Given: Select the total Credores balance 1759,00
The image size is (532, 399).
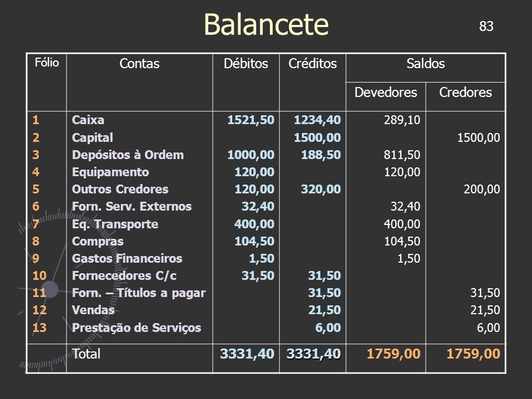Looking at the screenshot, I should click(x=473, y=354).
